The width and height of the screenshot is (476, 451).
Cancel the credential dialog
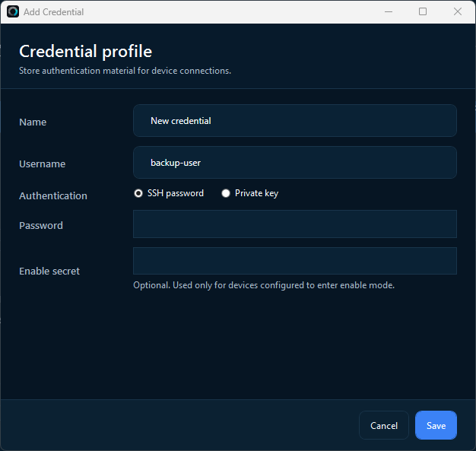[384, 425]
